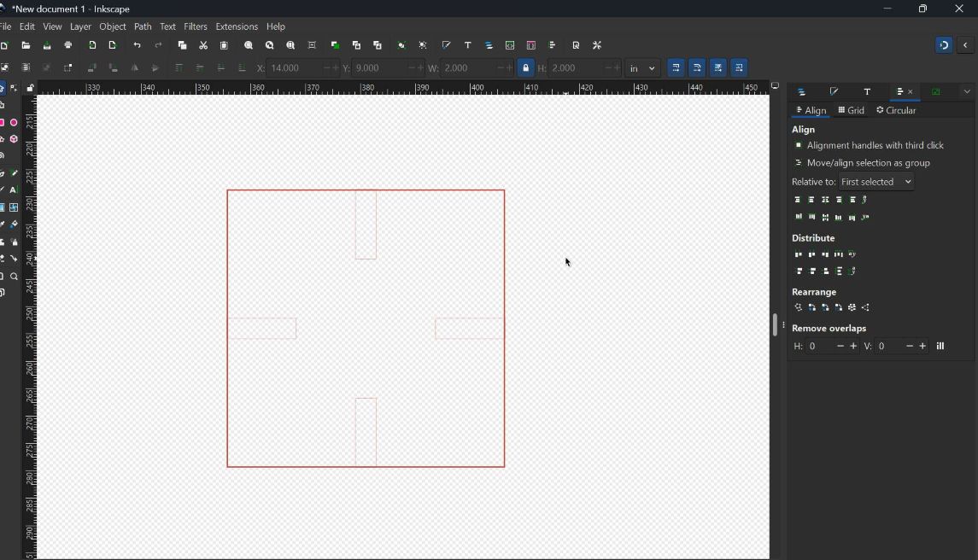The width and height of the screenshot is (978, 560).
Task: Open the Relative to dropdown
Action: pos(876,182)
